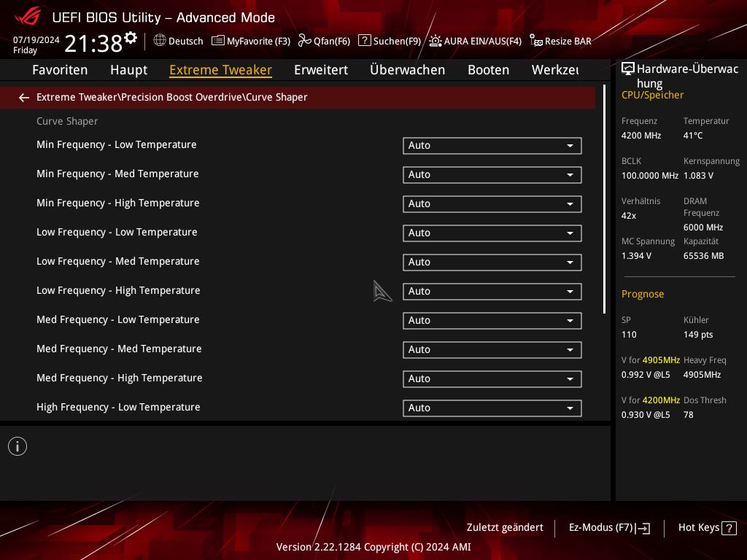
Task: Click the 100.0000 MHz BCLK value
Action: 650,176
